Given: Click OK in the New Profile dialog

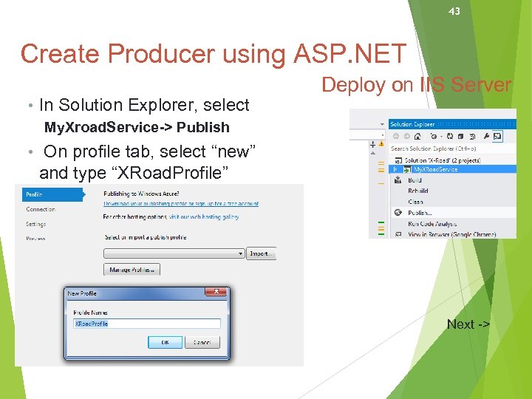Looking at the screenshot, I should (x=165, y=342).
